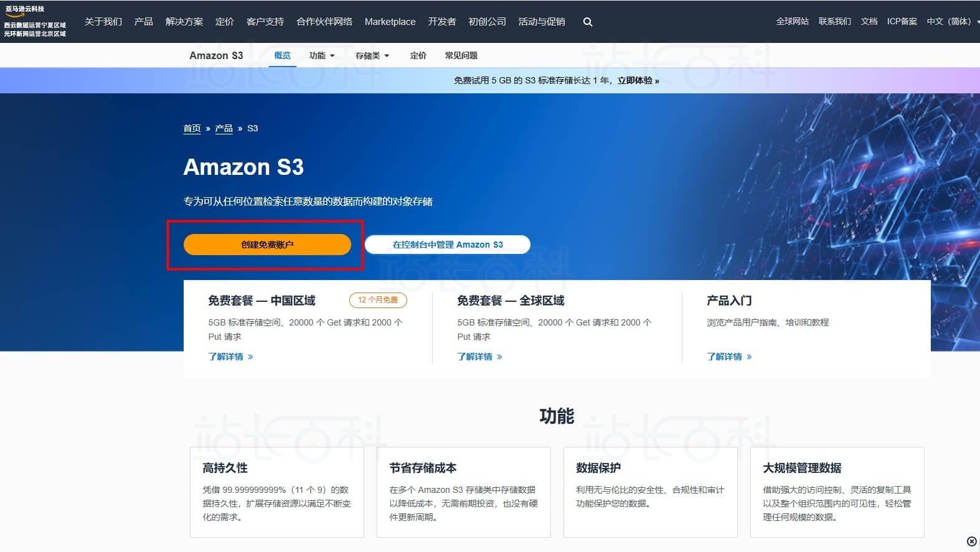Expand the 功能 dropdown in sub-navigation
The height and width of the screenshot is (552, 980).
[322, 55]
